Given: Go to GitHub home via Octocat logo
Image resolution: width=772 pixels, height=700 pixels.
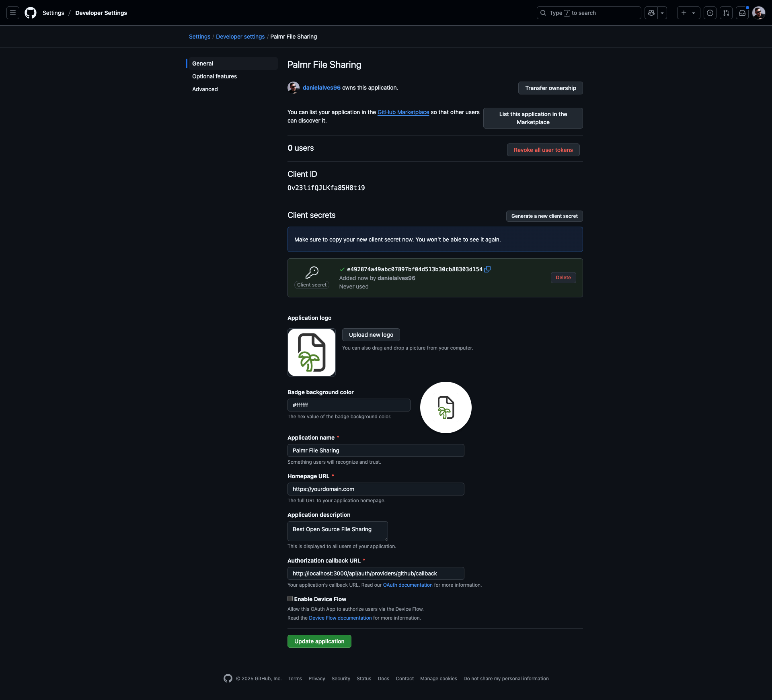Looking at the screenshot, I should [x=31, y=13].
